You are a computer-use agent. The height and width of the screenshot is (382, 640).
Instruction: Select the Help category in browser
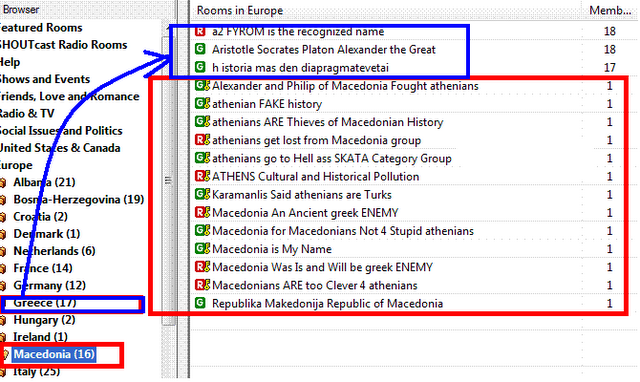coord(10,62)
